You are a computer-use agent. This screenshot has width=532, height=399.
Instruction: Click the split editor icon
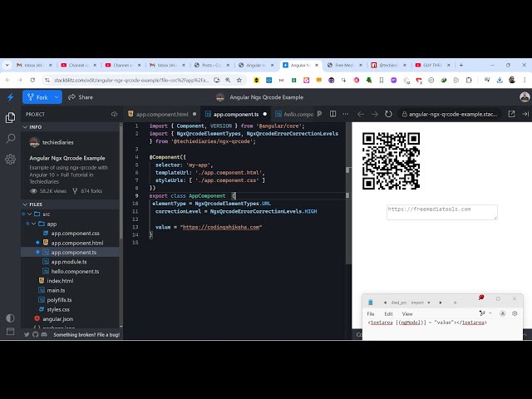[x=333, y=114]
